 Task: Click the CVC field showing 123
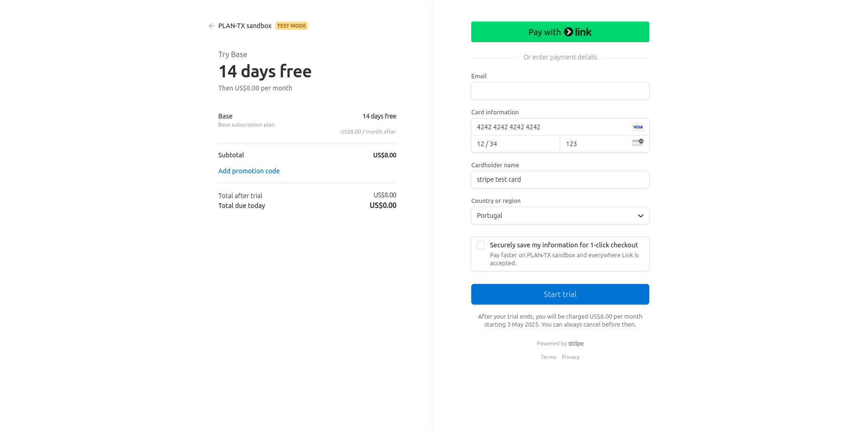coord(604,144)
